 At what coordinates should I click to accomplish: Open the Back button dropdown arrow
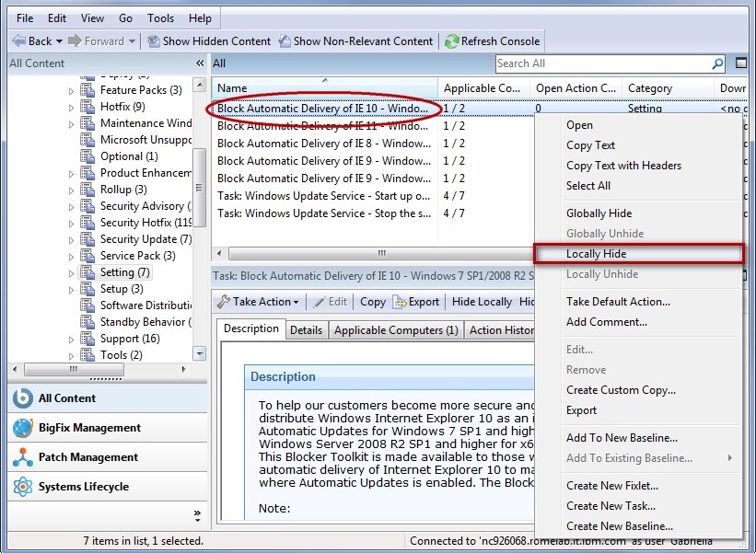[58, 40]
